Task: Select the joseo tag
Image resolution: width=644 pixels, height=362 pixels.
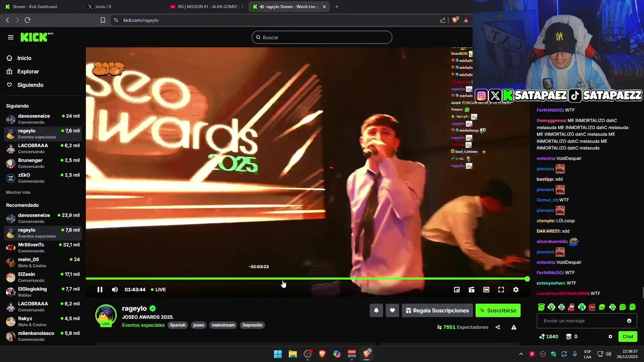Action: [199, 325]
